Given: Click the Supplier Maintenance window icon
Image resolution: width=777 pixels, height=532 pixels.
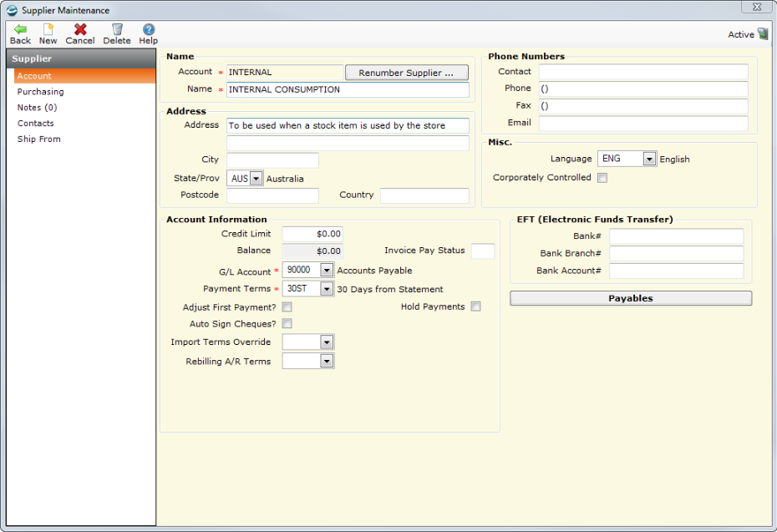Looking at the screenshot, I should (x=12, y=10).
